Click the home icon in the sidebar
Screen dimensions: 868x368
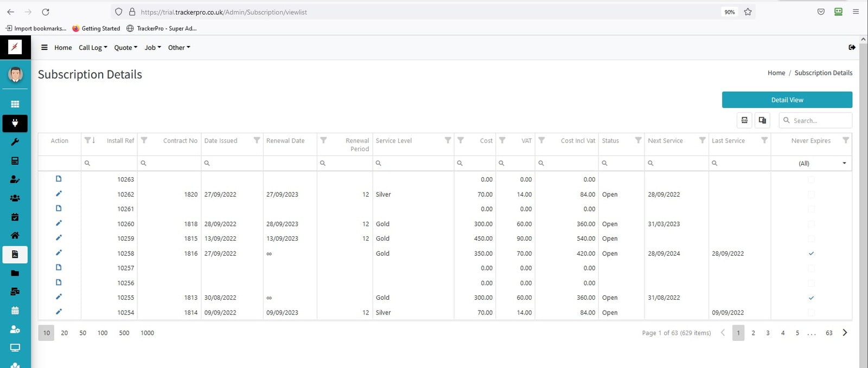[x=15, y=235]
